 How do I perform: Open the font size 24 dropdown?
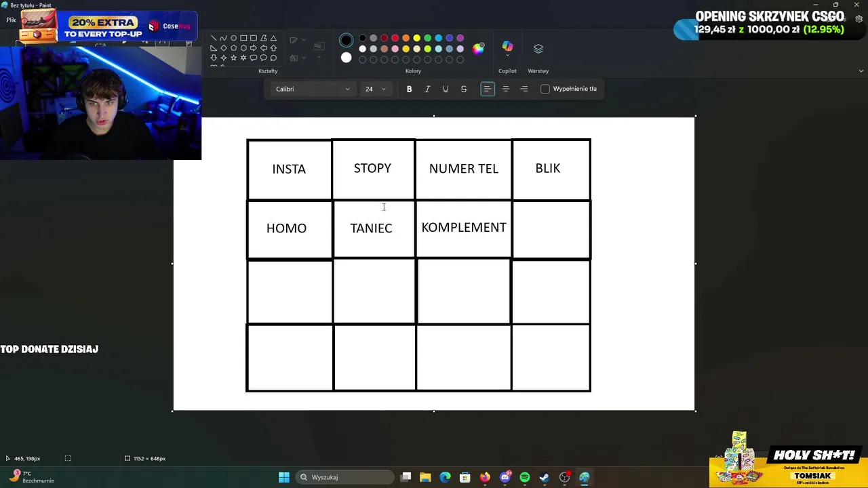tap(376, 89)
